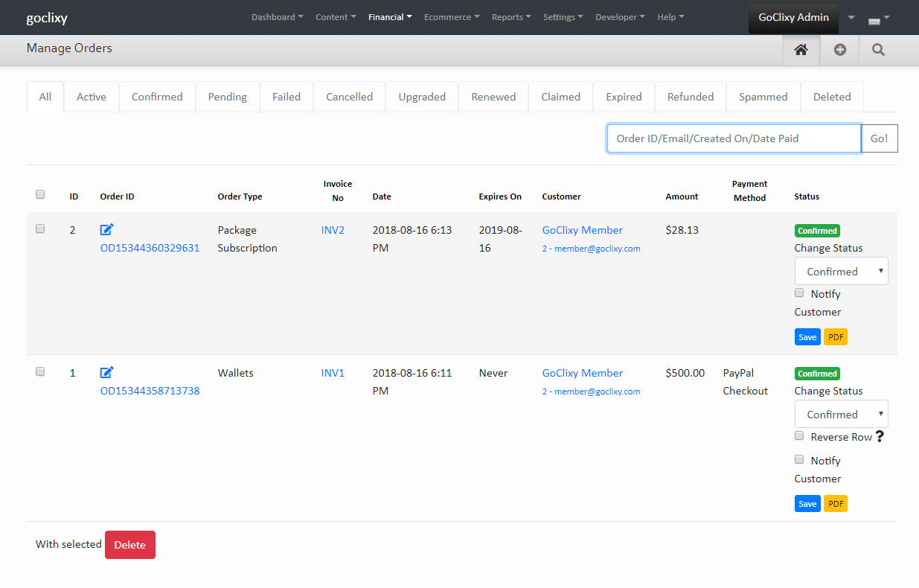This screenshot has height=588, width=919.
Task: Expand the Financial menu
Action: pos(390,17)
